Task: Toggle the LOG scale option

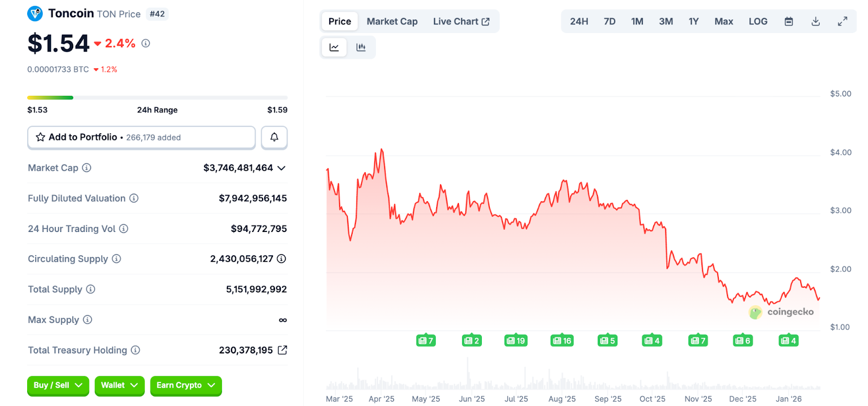Action: [x=757, y=22]
